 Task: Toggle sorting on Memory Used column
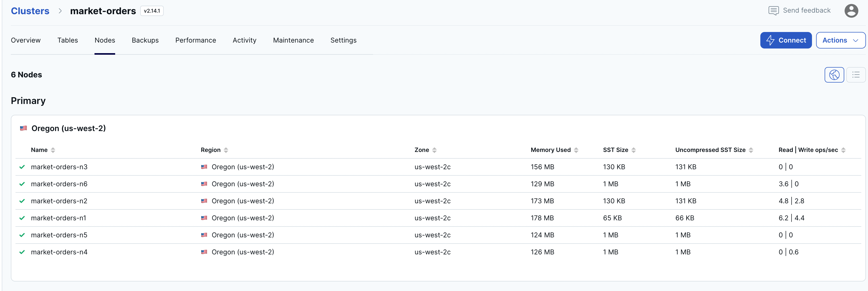576,150
